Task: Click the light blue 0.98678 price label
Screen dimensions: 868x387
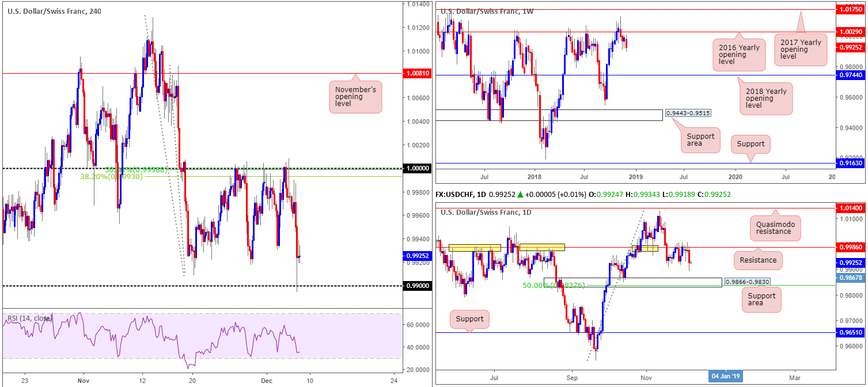Action: pyautogui.click(x=851, y=278)
